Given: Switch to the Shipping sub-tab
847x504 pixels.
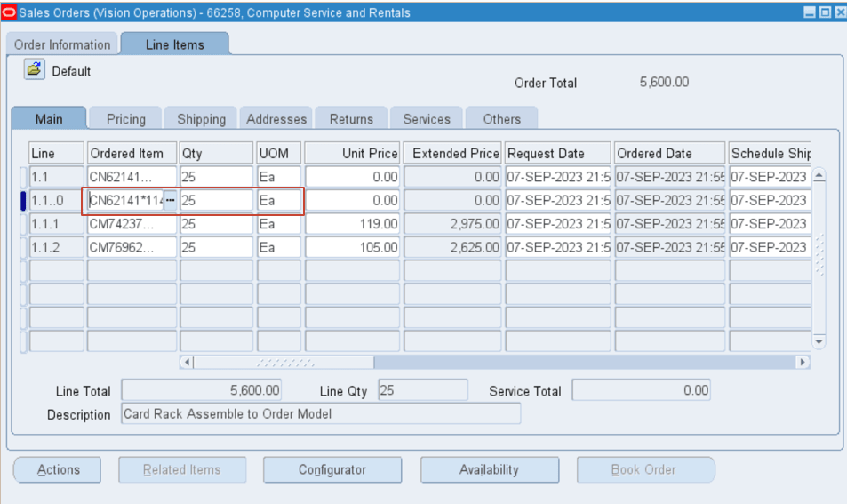Looking at the screenshot, I should (x=201, y=119).
